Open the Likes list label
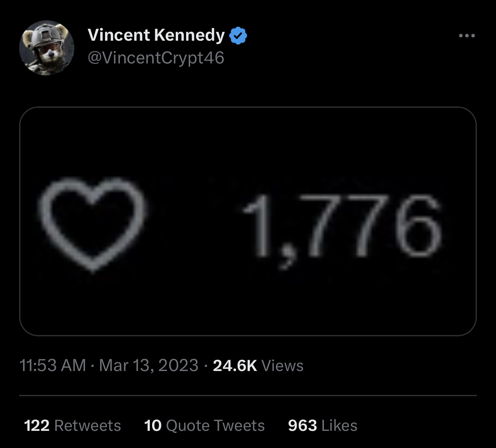The width and height of the screenshot is (496, 448). tap(339, 426)
